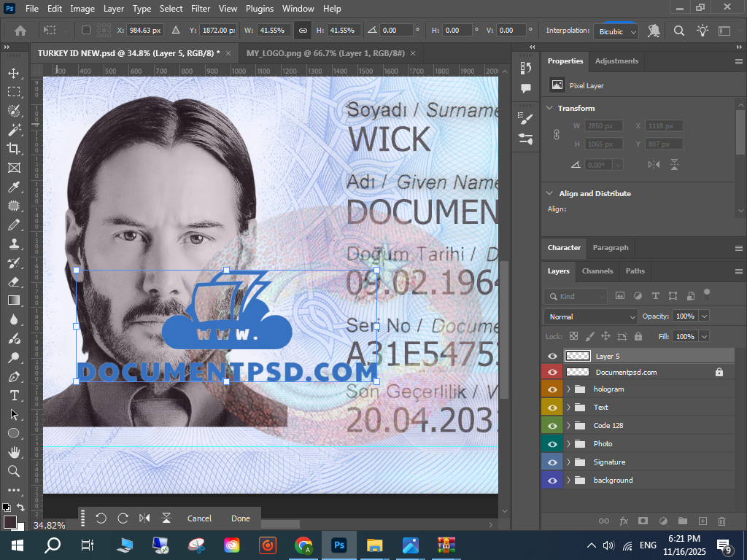Activate the Horizontal Type tool

point(14,395)
